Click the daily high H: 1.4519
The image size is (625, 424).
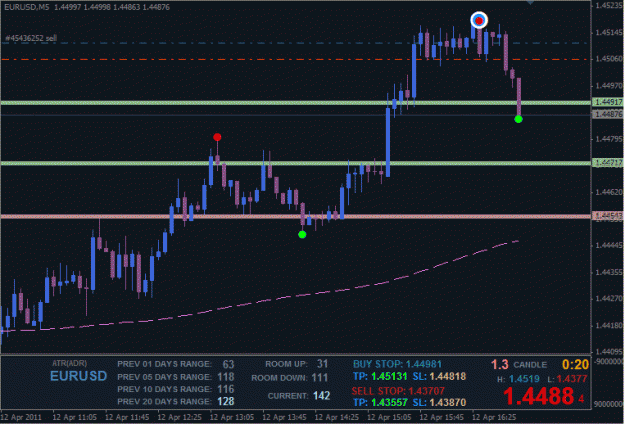point(518,379)
